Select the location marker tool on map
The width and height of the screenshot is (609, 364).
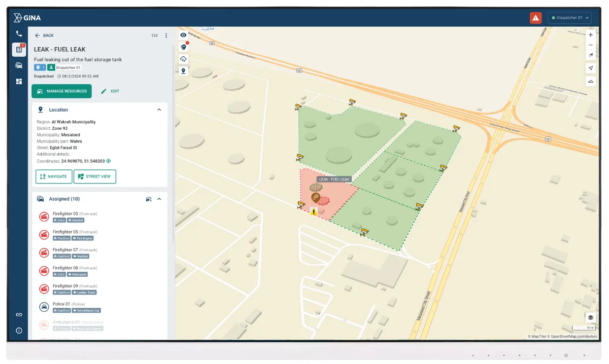tap(183, 71)
